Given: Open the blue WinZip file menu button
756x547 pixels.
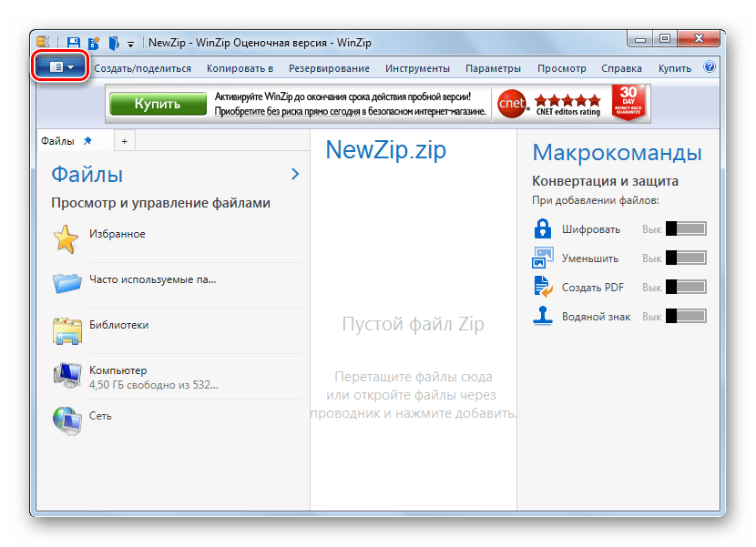Looking at the screenshot, I should 61,66.
